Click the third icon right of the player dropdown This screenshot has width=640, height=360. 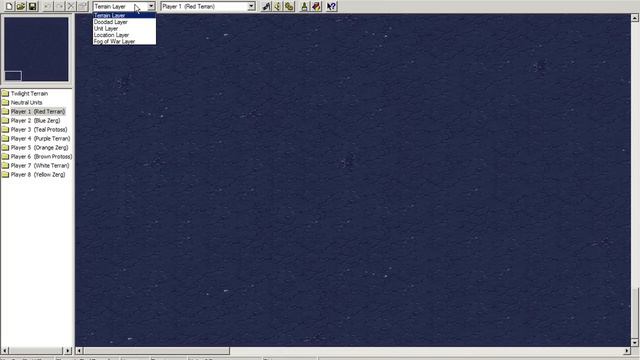(289, 6)
